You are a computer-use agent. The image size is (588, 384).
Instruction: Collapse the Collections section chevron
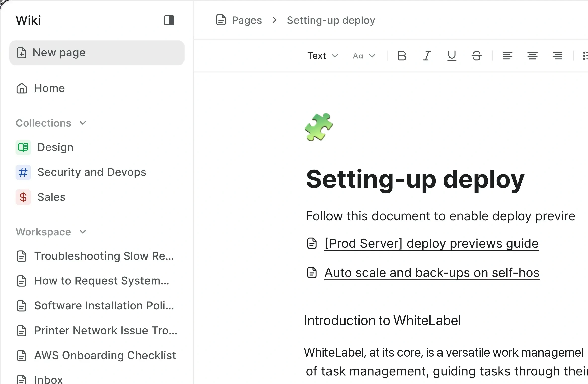[83, 123]
